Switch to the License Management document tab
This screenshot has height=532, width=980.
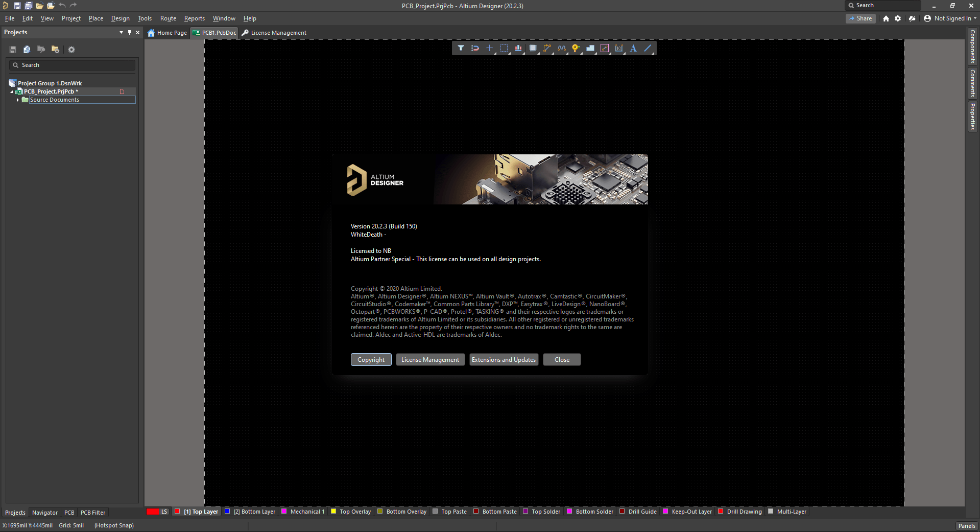[x=274, y=33]
